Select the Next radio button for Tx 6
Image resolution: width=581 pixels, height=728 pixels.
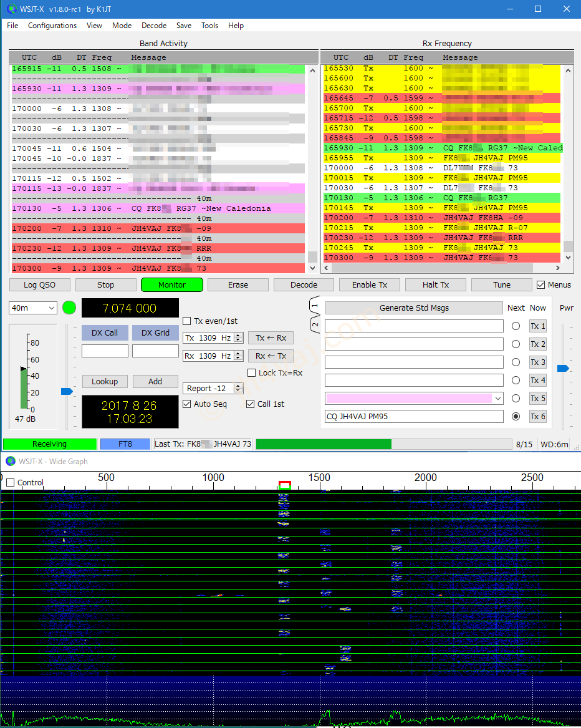coord(516,417)
